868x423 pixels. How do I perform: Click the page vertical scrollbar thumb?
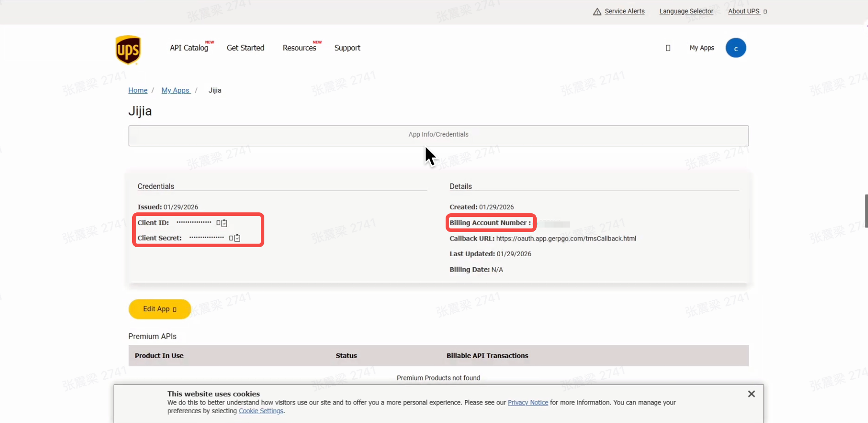point(866,211)
